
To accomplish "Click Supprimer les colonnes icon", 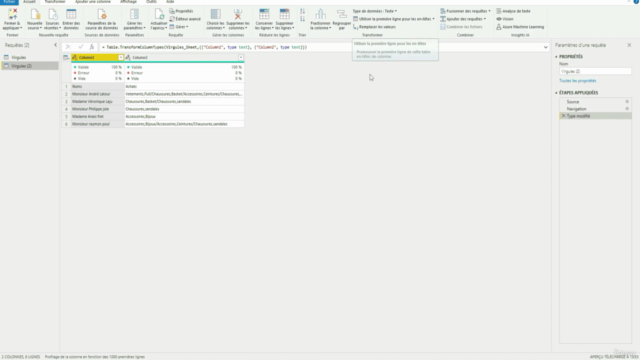I will tap(238, 14).
